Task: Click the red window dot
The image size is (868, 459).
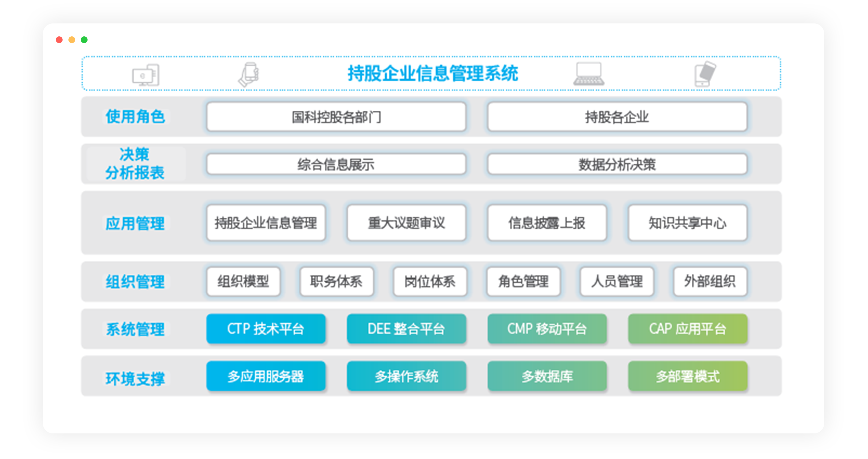Action: (59, 40)
